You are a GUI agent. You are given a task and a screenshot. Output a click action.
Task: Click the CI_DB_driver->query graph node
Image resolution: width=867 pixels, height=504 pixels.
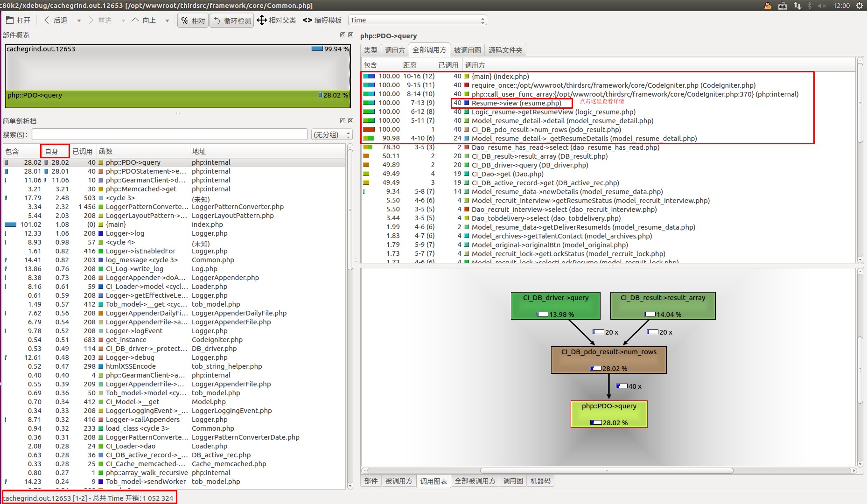555,306
